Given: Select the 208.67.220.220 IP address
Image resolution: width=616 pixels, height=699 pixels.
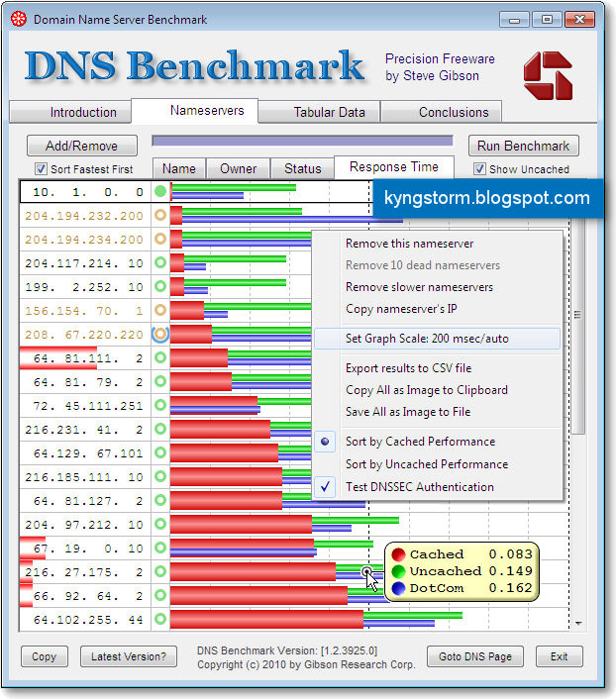Looking at the screenshot, I should tap(84, 335).
